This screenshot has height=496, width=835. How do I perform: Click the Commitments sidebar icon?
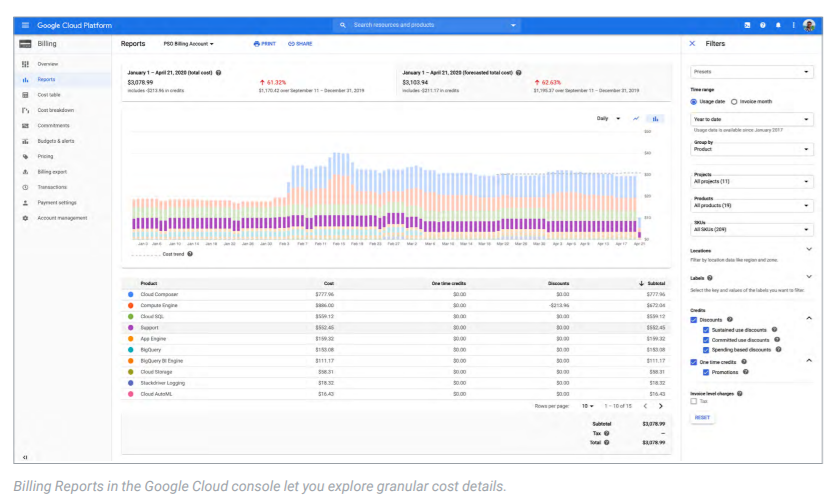pyautogui.click(x=25, y=126)
